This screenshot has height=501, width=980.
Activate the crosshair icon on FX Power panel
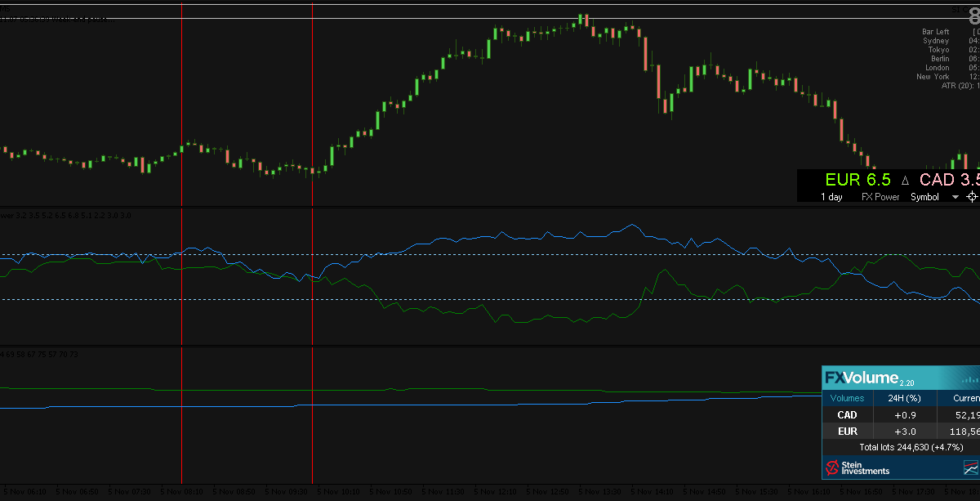click(x=972, y=197)
